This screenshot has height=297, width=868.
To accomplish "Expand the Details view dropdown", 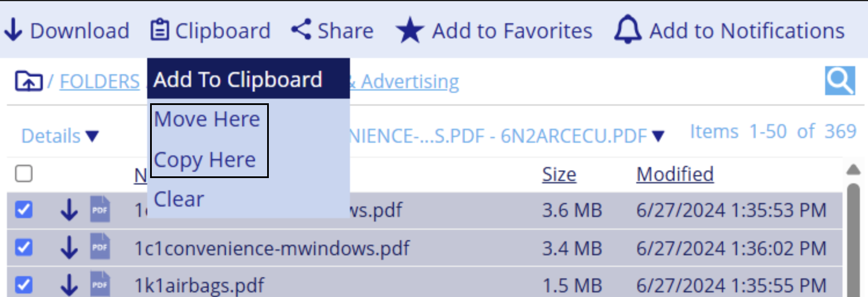I will click(60, 136).
